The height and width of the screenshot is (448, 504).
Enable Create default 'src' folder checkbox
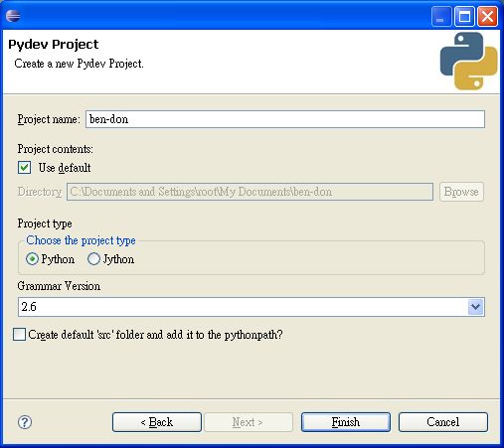[19, 335]
